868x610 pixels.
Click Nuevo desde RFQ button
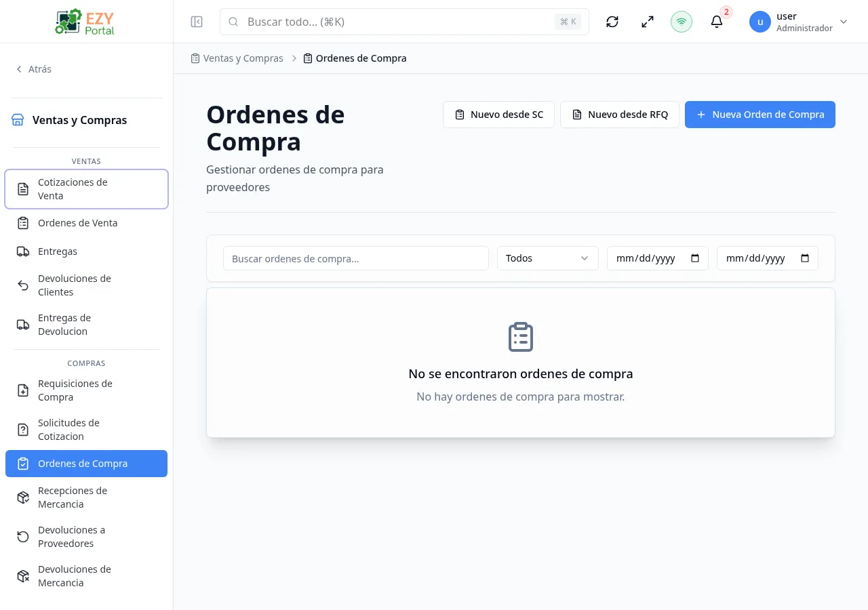click(x=620, y=115)
